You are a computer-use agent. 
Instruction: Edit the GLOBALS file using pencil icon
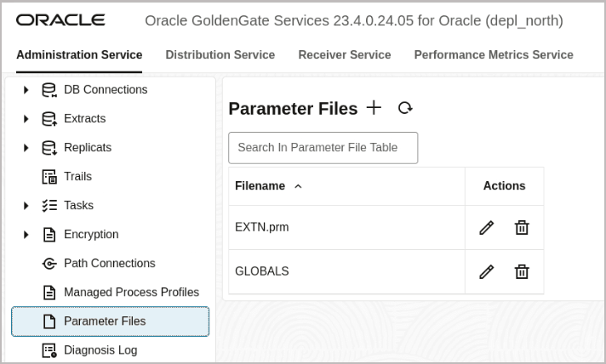[486, 271]
